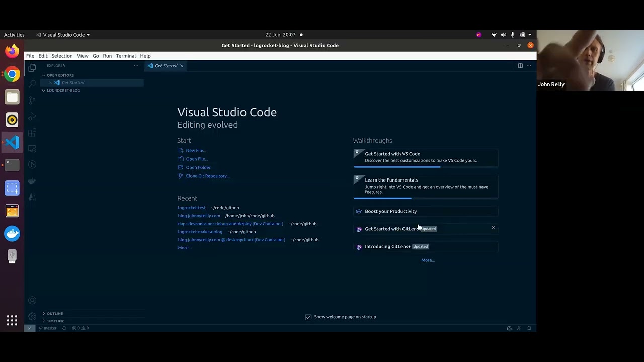The image size is (644, 362).
Task: Open the Help menu
Action: pos(145,56)
